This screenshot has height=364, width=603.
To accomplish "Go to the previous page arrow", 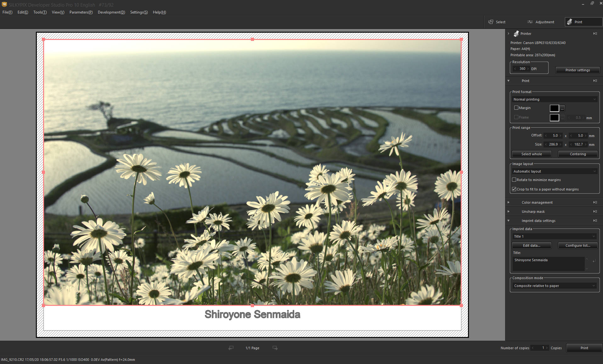I will [x=231, y=348].
